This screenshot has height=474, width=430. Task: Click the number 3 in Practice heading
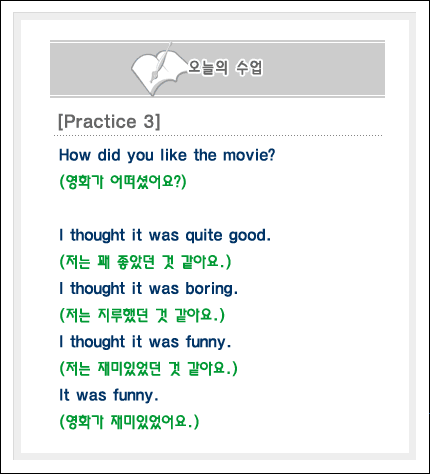[x=149, y=121]
